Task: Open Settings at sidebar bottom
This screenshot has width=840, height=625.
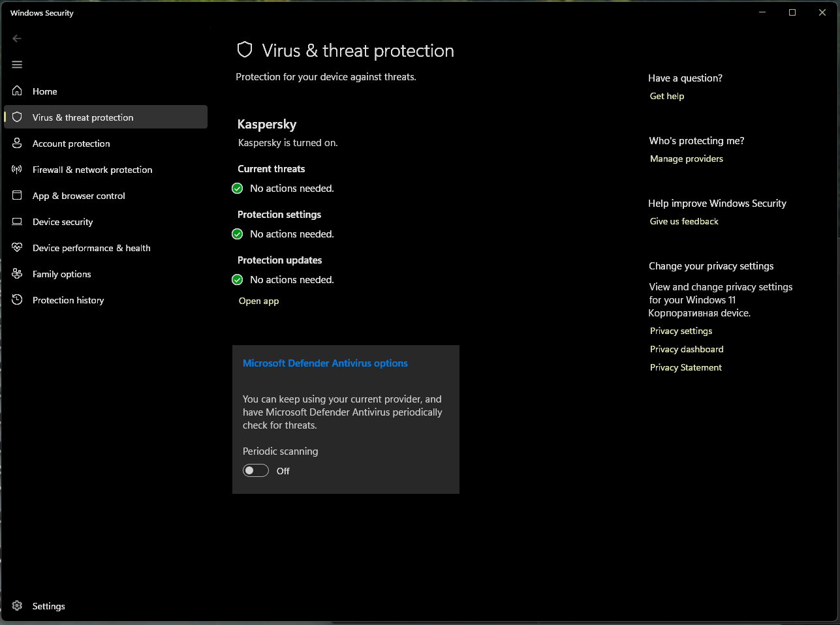Action: point(106,605)
